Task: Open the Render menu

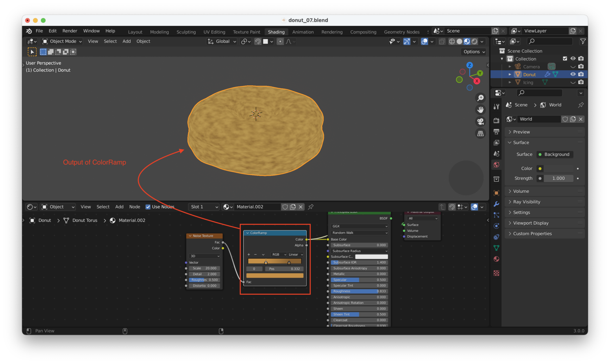Action: point(70,31)
